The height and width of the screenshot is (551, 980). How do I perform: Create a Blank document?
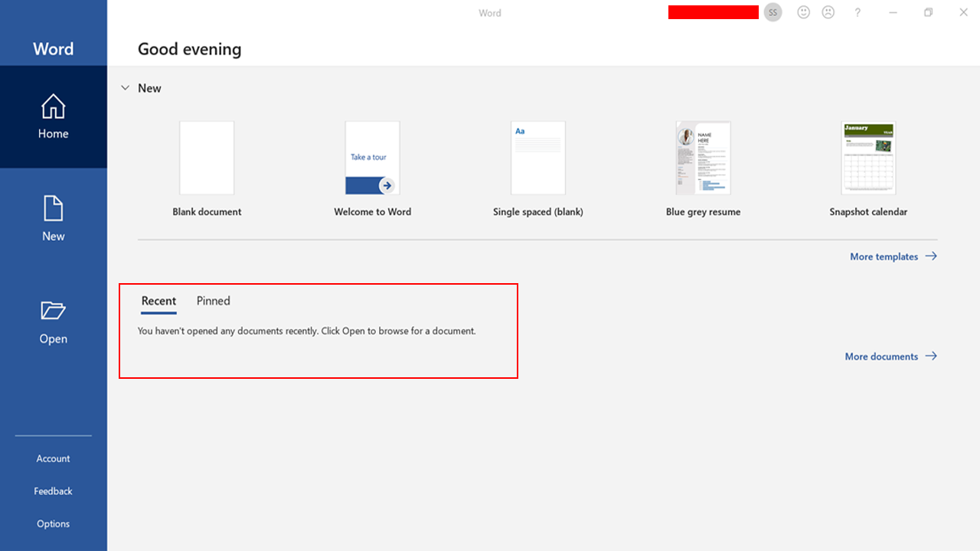[207, 158]
